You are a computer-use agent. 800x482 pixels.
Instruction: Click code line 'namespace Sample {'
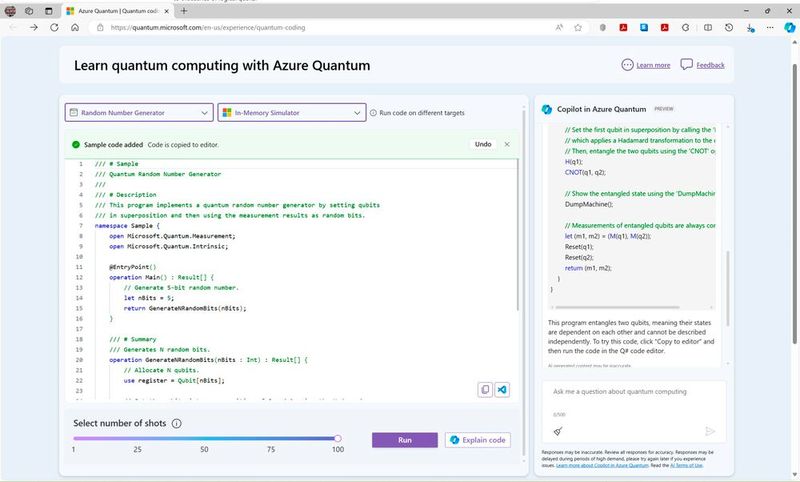pyautogui.click(x=127, y=225)
